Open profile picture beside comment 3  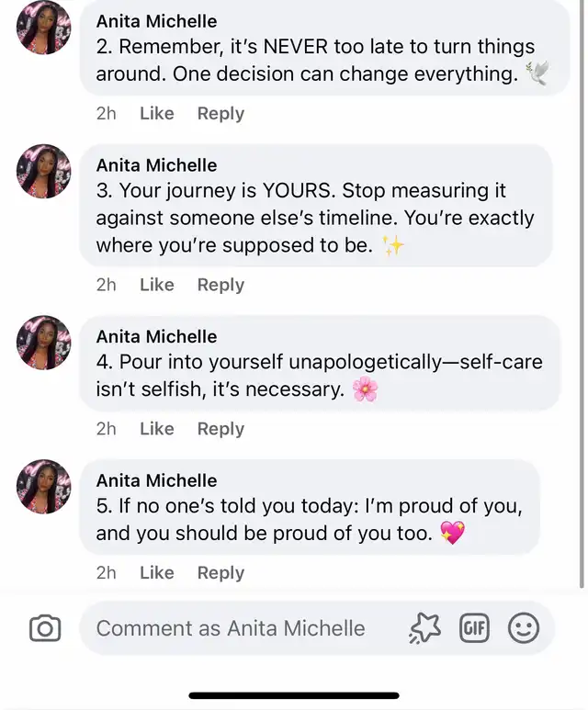click(x=43, y=171)
